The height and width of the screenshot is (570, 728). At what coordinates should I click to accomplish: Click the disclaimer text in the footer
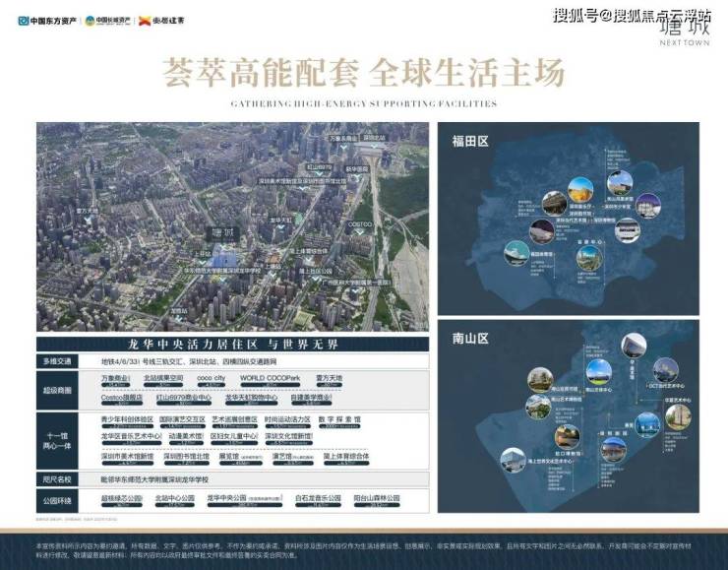click(x=363, y=550)
